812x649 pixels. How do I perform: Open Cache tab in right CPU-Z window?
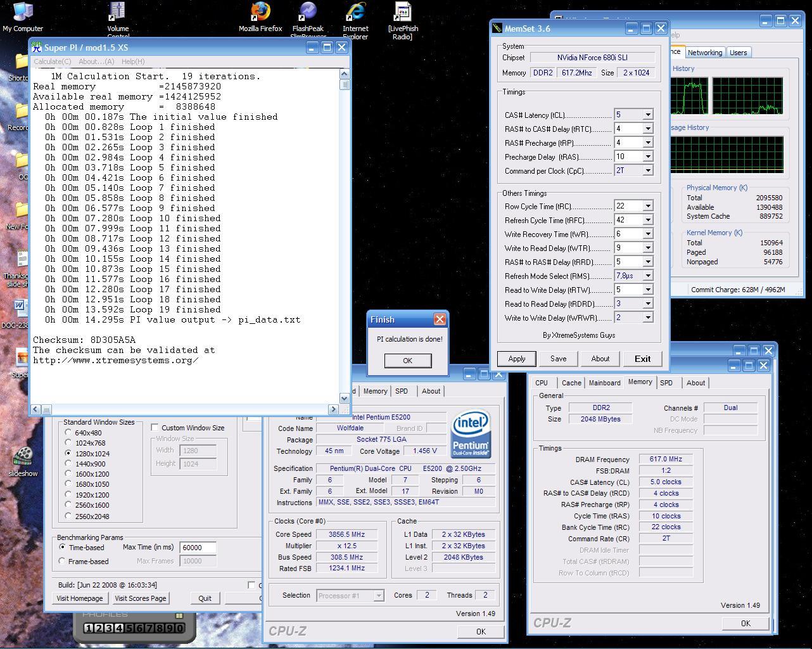click(571, 383)
